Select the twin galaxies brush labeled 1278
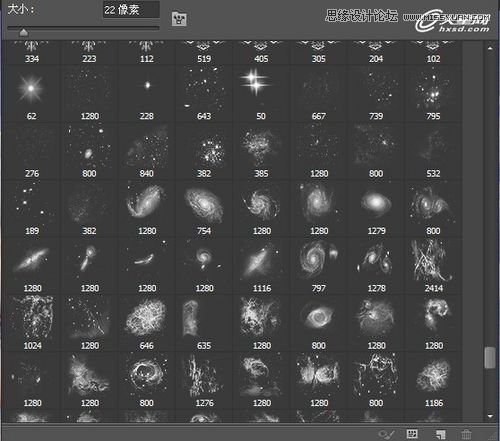Screen dimensions: 500x441 click(376, 266)
